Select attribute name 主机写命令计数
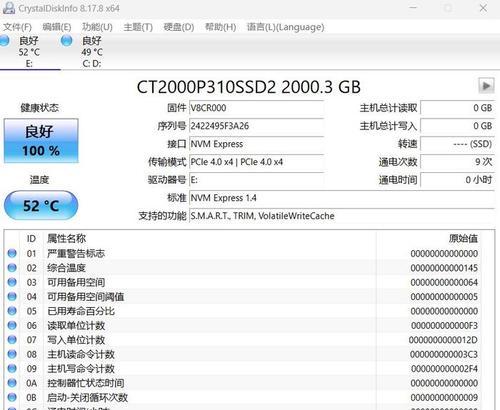 [81, 368]
